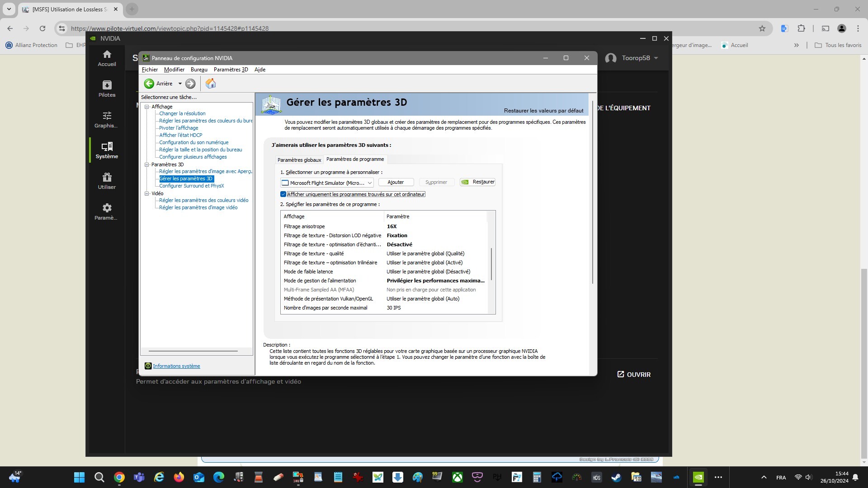Click the home icon in the NVIDIA toolbar
This screenshot has height=488, width=868.
coord(211,84)
